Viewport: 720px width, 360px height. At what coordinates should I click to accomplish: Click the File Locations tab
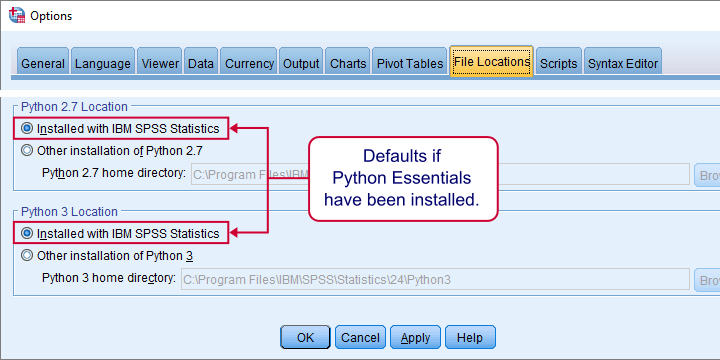point(491,61)
